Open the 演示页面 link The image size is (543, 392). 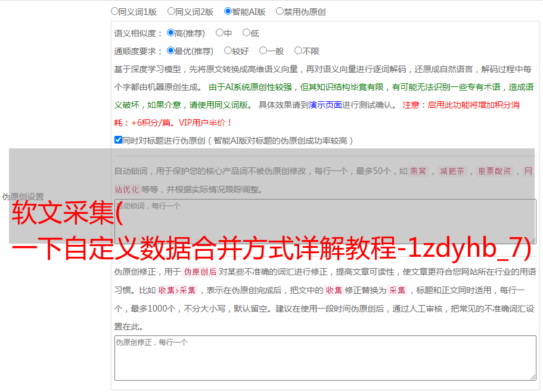tap(325, 105)
